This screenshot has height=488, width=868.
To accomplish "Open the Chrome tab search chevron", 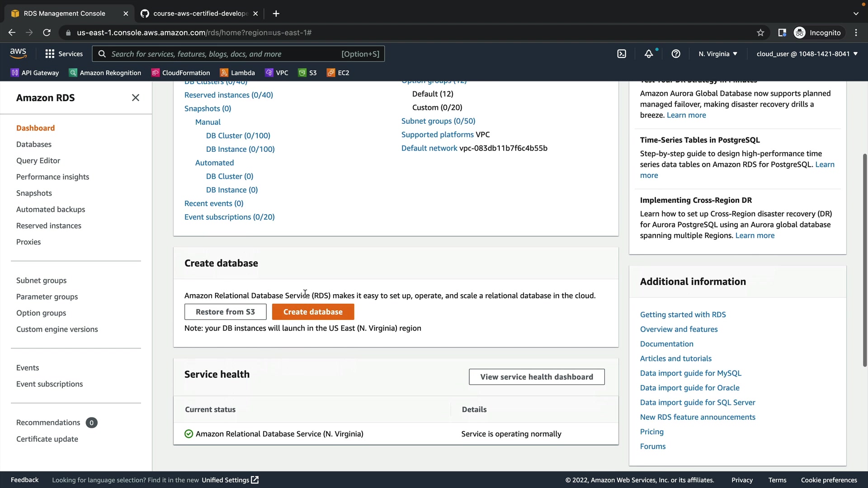I will (856, 14).
